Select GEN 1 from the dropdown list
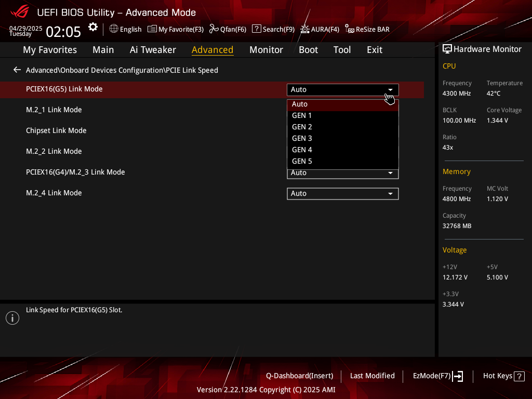Image resolution: width=532 pixels, height=399 pixels. pos(343,116)
